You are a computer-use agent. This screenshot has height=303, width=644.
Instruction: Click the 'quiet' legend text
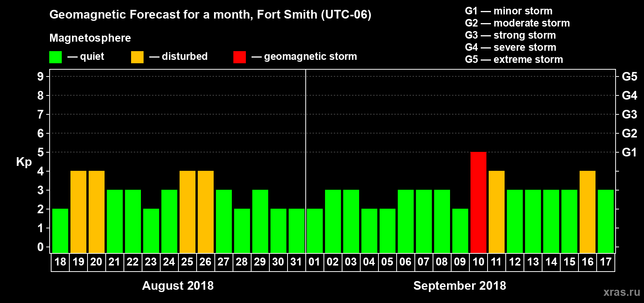tap(92, 57)
